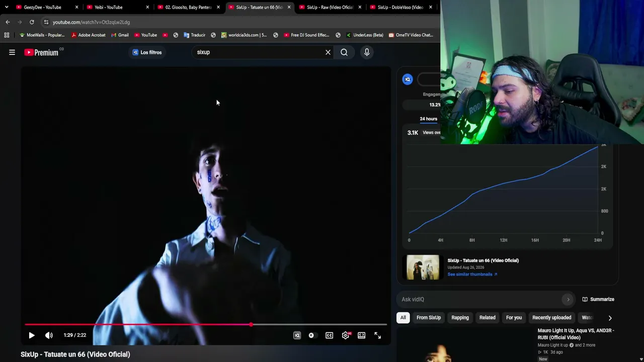Open the worldcia3ds.com bookmark

tap(244, 35)
